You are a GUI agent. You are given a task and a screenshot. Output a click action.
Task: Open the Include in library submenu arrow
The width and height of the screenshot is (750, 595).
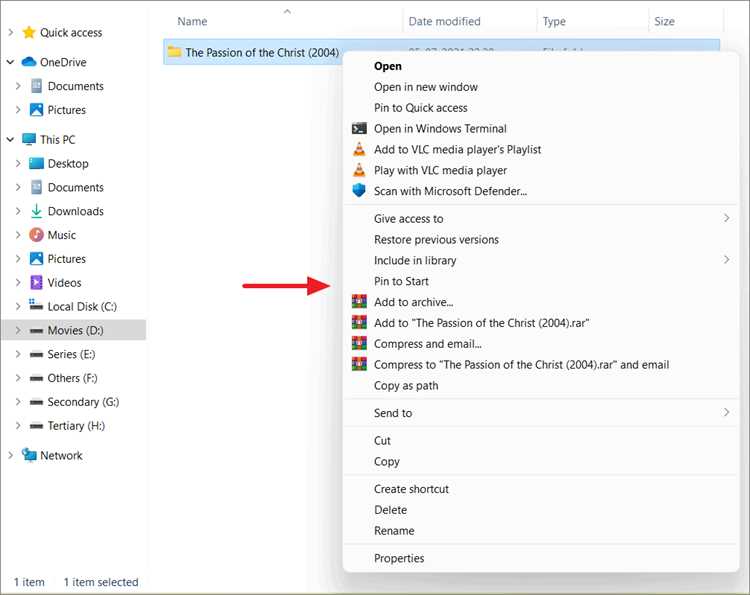(727, 260)
